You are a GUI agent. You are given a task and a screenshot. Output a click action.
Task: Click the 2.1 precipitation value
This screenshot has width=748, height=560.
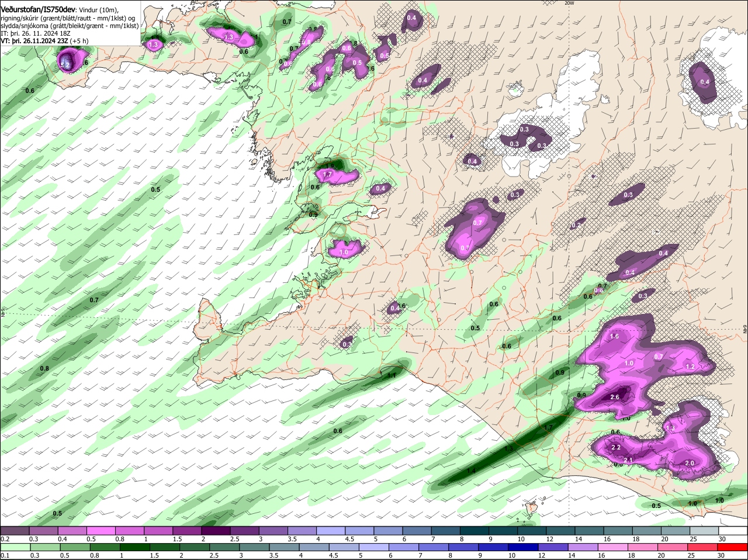click(x=629, y=461)
